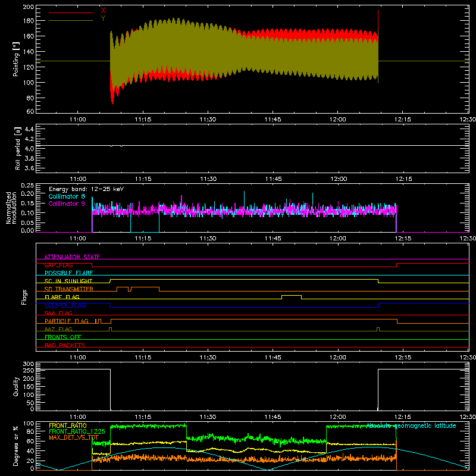Click the 4.4 tick on Roll period axis
This screenshot has width=476, height=476.
click(29, 129)
